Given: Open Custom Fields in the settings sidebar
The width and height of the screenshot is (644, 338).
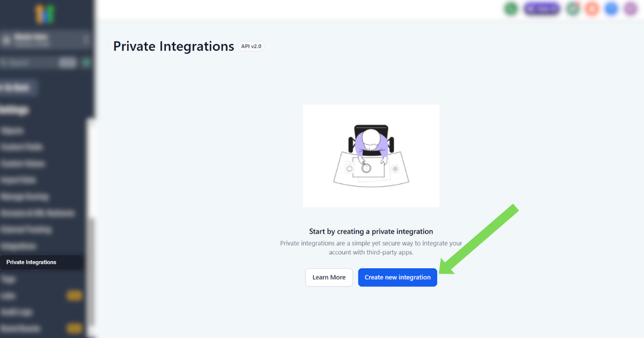Looking at the screenshot, I should (x=23, y=147).
